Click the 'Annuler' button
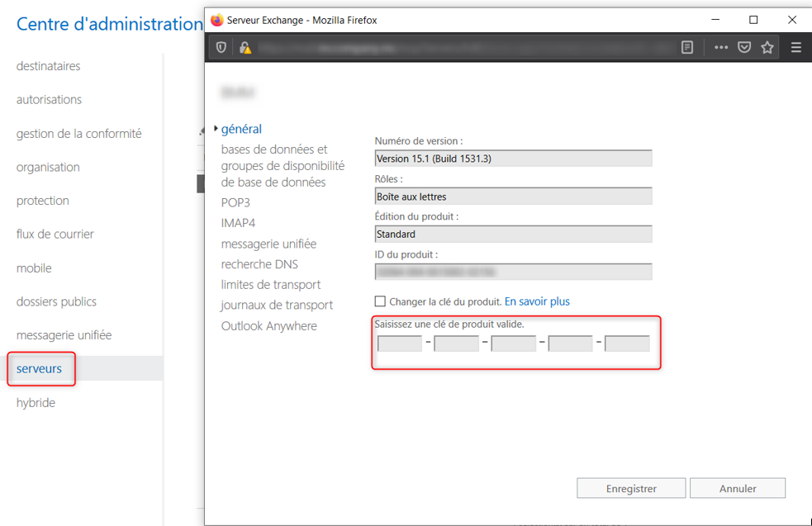This screenshot has width=812, height=526. tap(738, 488)
